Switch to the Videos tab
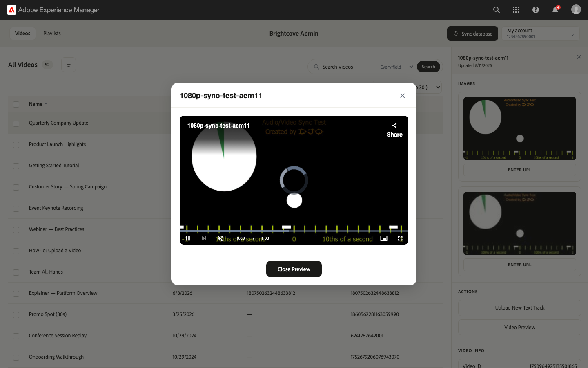Viewport: 588px width, 368px height. (22, 34)
